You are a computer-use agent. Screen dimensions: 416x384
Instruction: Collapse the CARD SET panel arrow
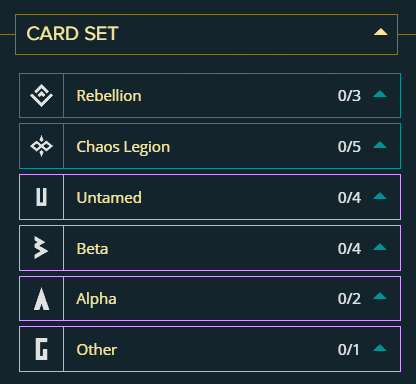[381, 32]
